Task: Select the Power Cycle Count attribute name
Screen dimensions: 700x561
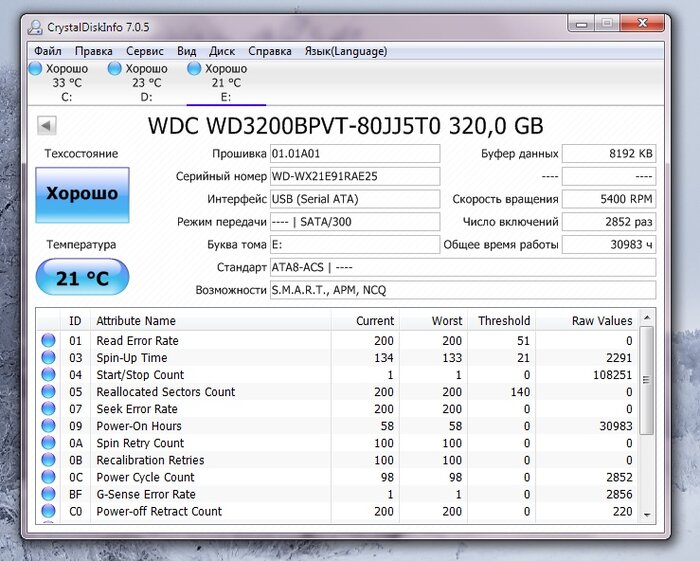Action: 146,477
